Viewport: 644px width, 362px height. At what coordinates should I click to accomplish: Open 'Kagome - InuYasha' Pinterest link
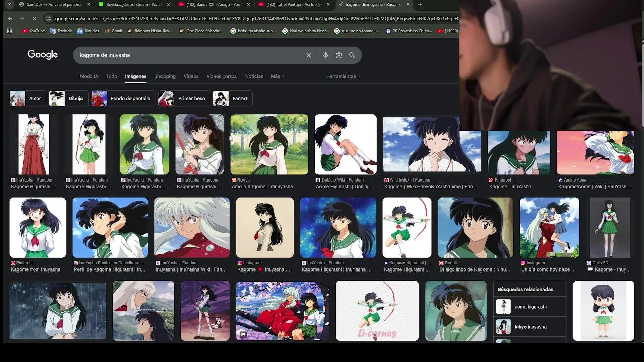[510, 186]
